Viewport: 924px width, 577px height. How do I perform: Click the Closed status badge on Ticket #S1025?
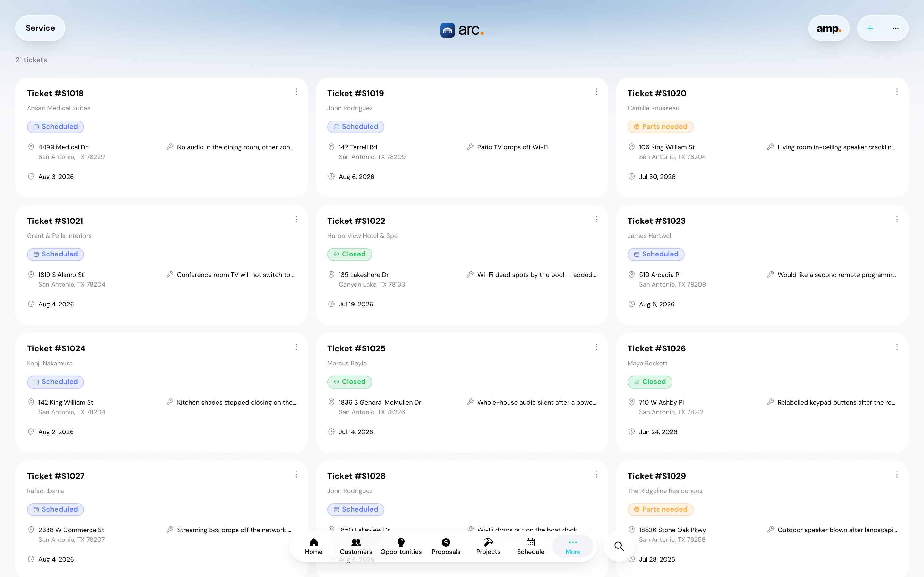click(x=349, y=382)
